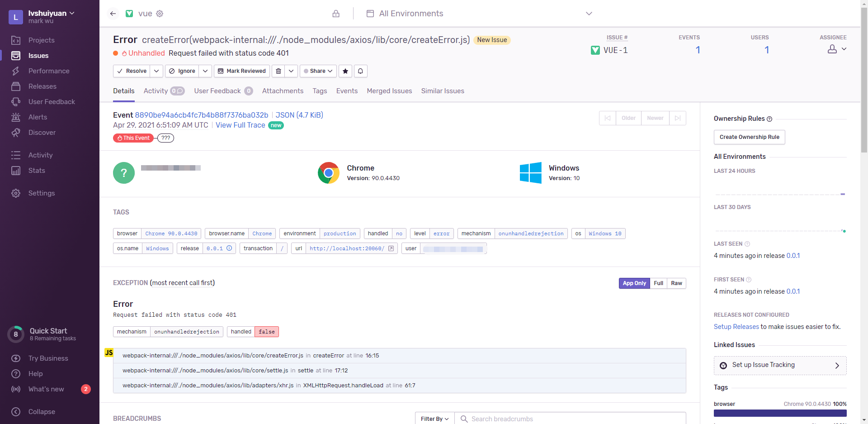Viewport: 868px width, 424px height.
Task: Subscribe via the bell notification icon
Action: pyautogui.click(x=360, y=71)
